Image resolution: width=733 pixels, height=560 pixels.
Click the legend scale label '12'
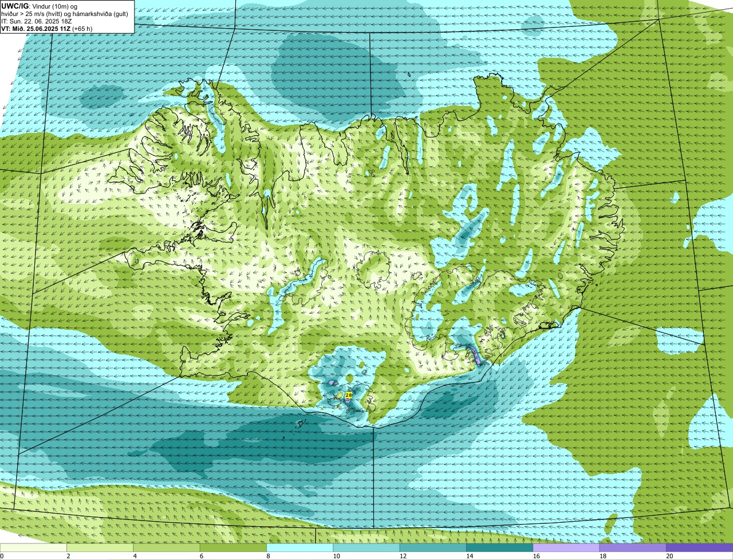point(403,556)
